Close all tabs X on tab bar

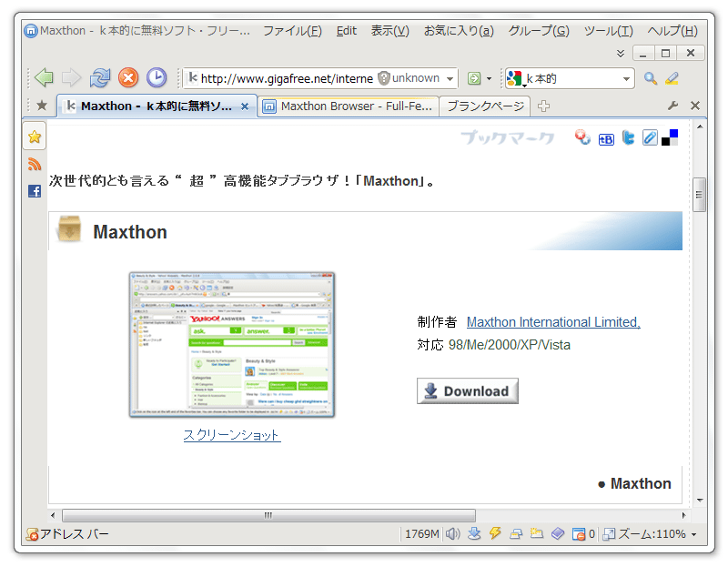tap(695, 106)
